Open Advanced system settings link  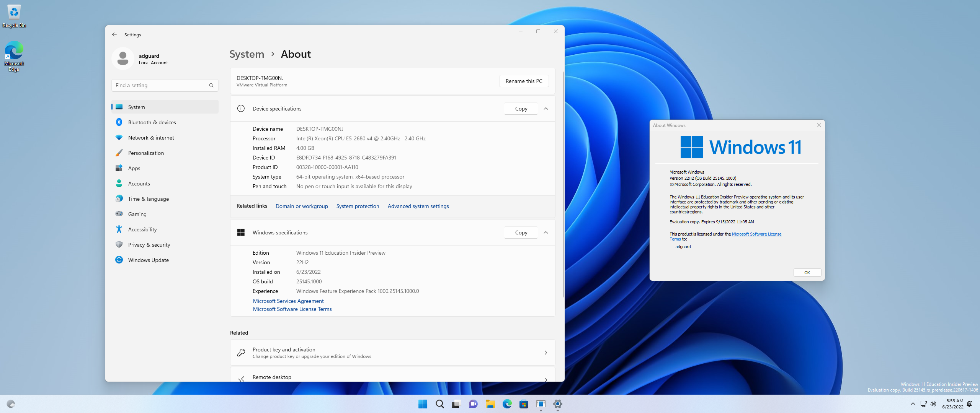[418, 206]
